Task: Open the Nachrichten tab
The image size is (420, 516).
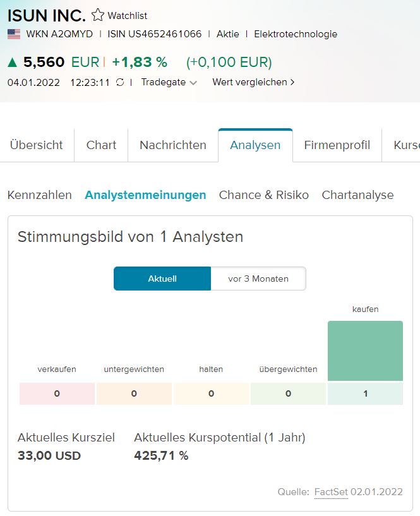Action: click(173, 145)
